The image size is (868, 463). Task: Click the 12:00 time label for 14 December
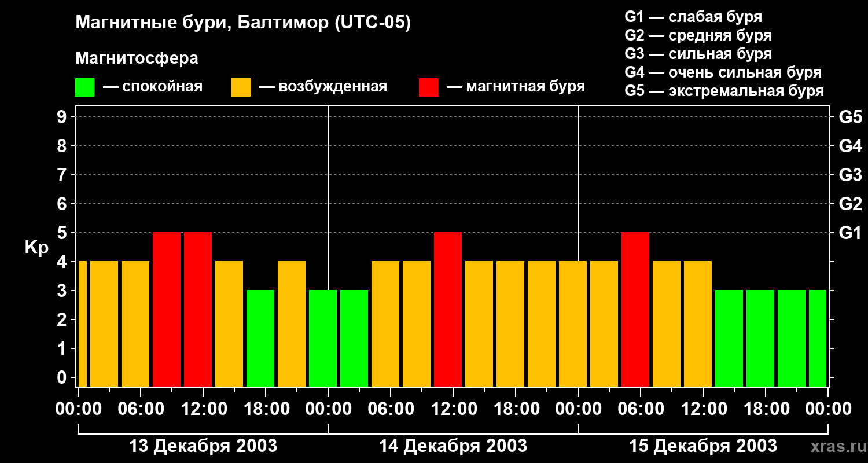[x=453, y=409]
